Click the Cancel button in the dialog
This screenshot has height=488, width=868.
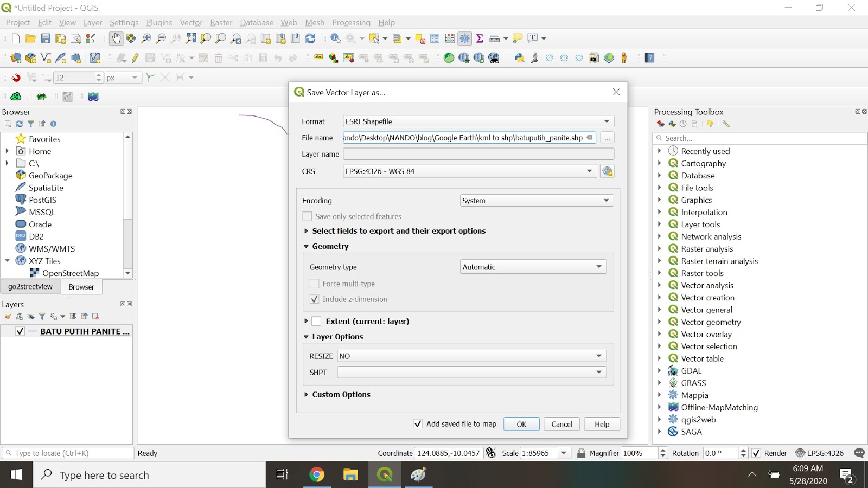(x=561, y=423)
